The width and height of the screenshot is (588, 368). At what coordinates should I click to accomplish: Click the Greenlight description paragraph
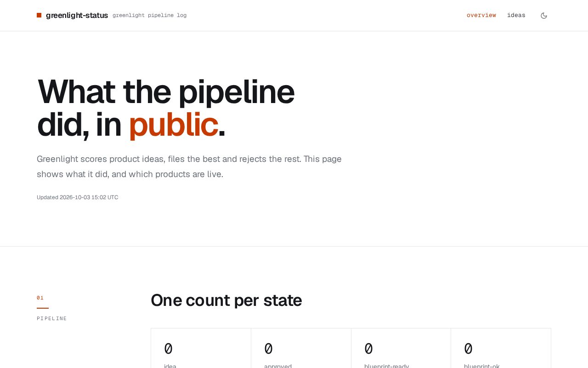(x=189, y=167)
